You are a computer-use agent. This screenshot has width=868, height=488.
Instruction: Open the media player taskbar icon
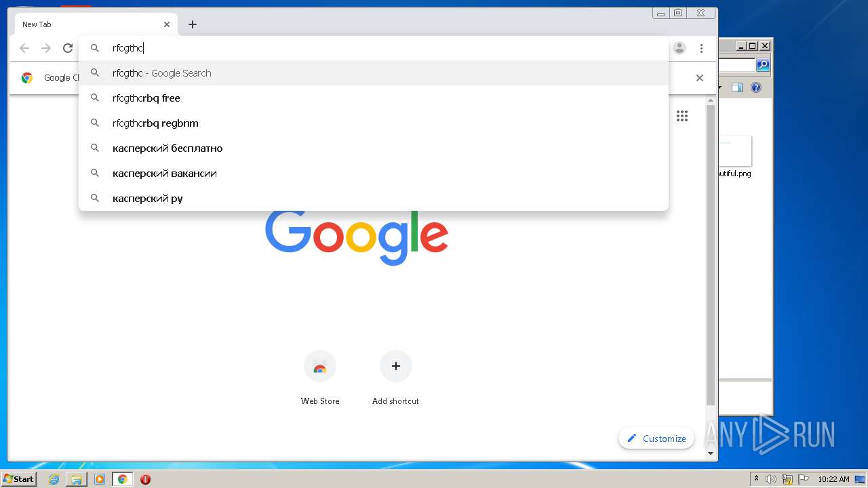(x=100, y=479)
